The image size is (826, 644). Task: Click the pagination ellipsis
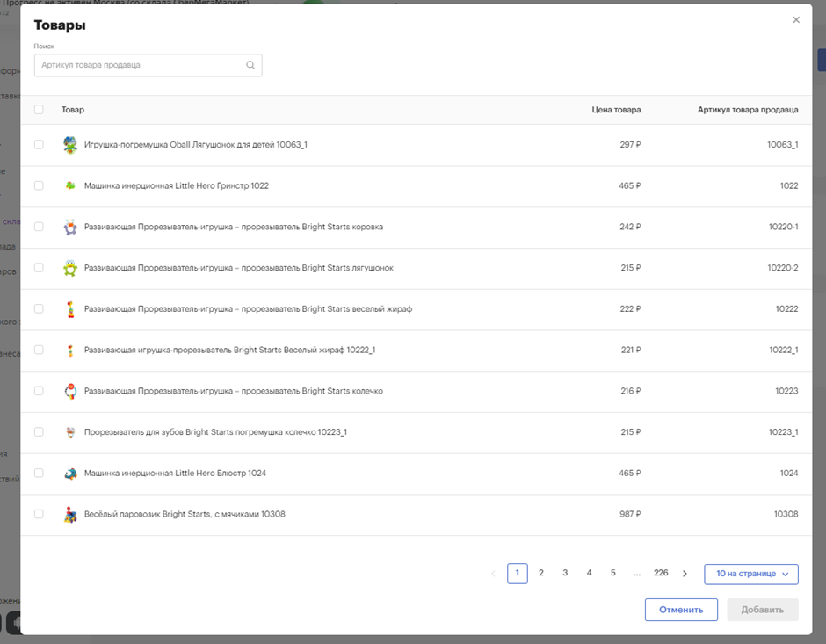tap(637, 574)
